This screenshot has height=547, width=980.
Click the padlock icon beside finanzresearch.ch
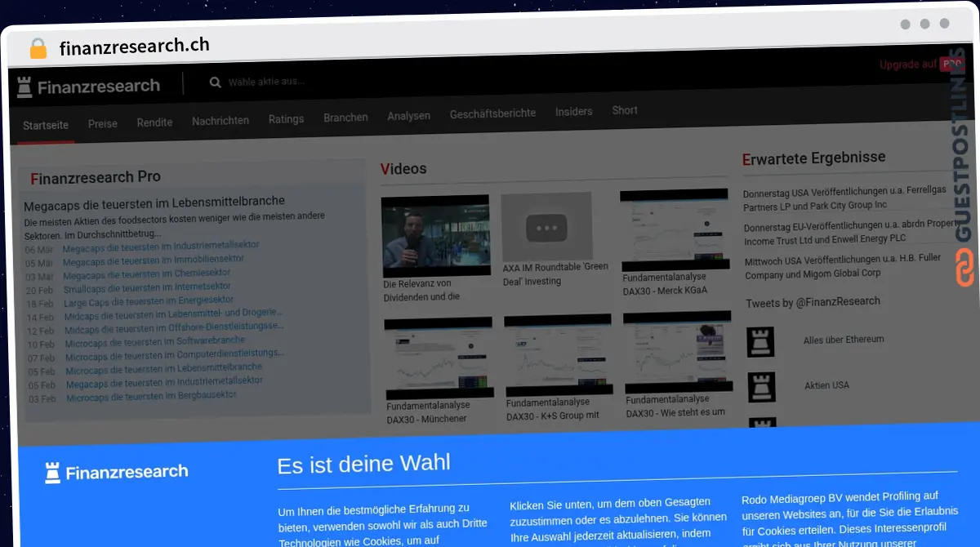click(x=38, y=48)
